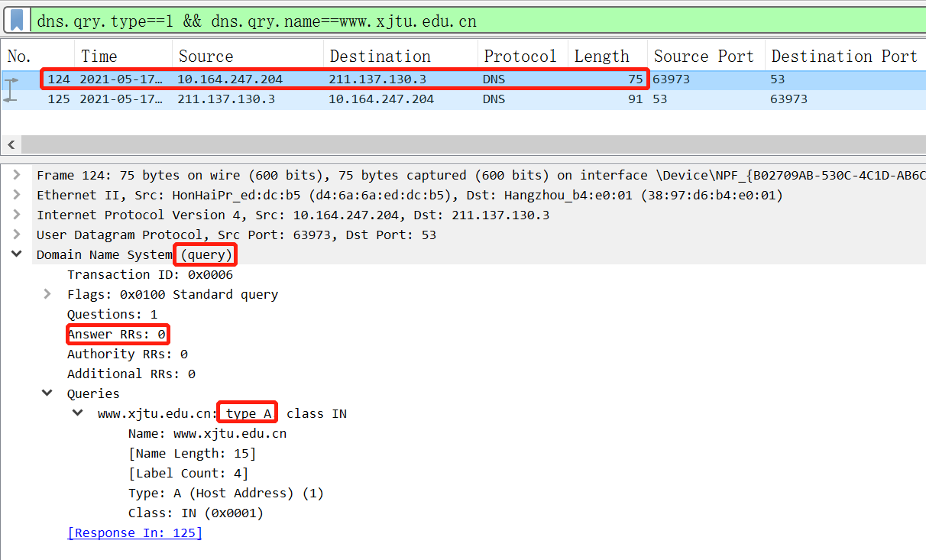The height and width of the screenshot is (560, 926).
Task: Expand the User Datagram Protocol layer
Action: point(17,235)
